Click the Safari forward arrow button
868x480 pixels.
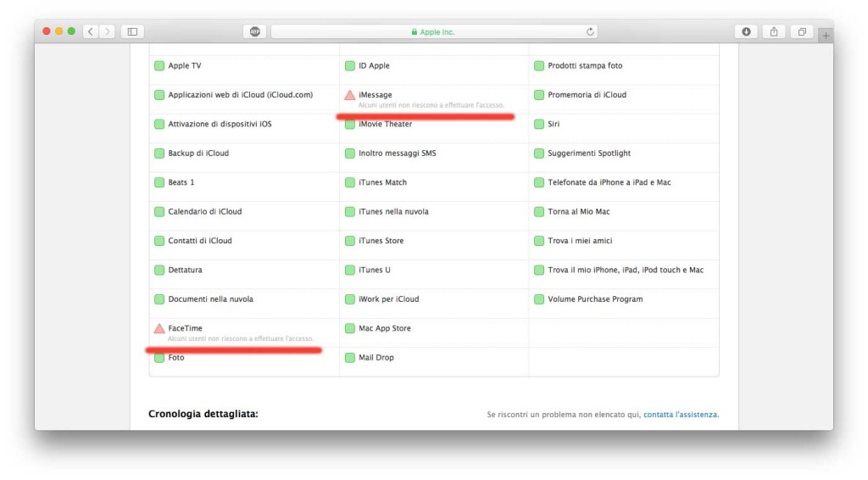tap(108, 31)
